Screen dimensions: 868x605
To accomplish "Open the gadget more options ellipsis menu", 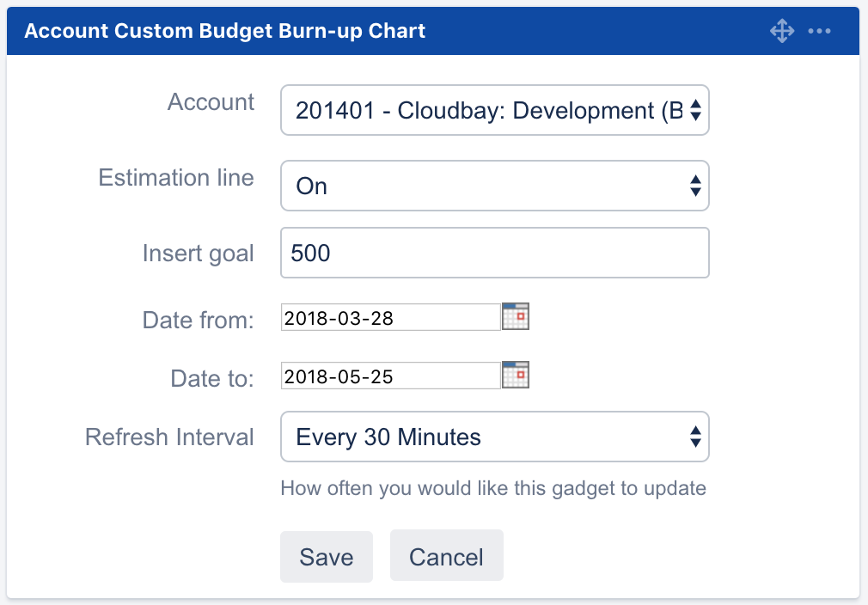I will coord(819,32).
